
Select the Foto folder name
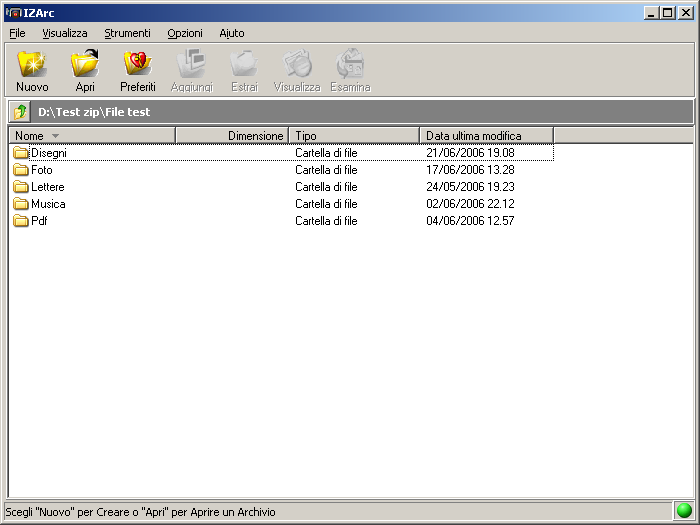(x=42, y=170)
